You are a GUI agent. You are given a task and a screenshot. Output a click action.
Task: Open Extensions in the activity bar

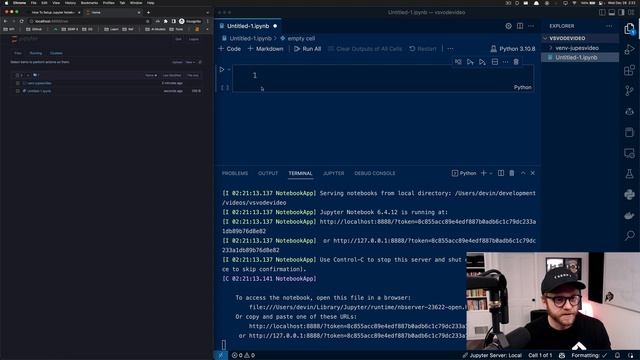[x=629, y=70]
